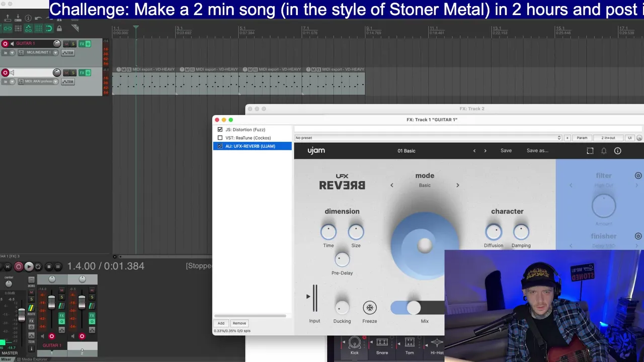
Task: Enable VST: ReaTune (Cockos) checkbox
Action: tap(220, 138)
